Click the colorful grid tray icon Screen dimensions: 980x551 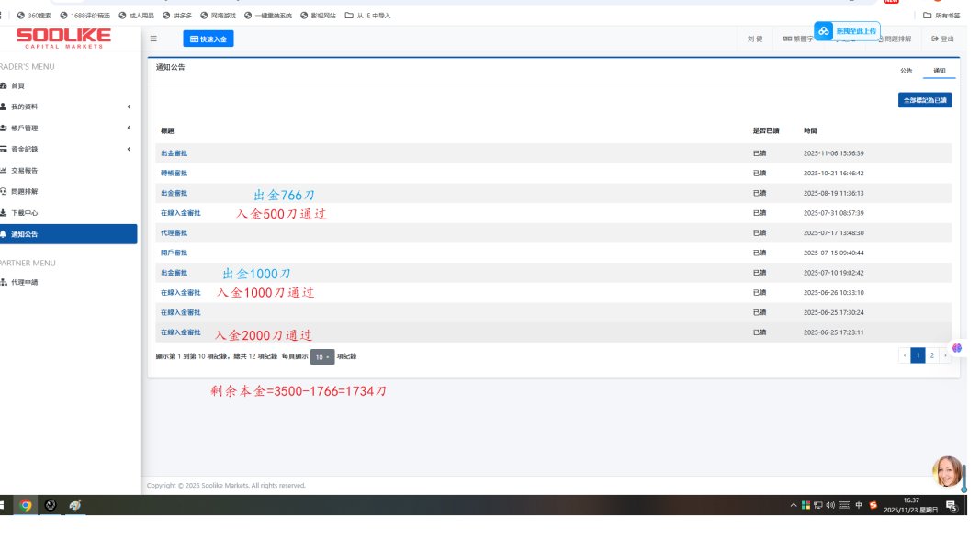pos(805,505)
